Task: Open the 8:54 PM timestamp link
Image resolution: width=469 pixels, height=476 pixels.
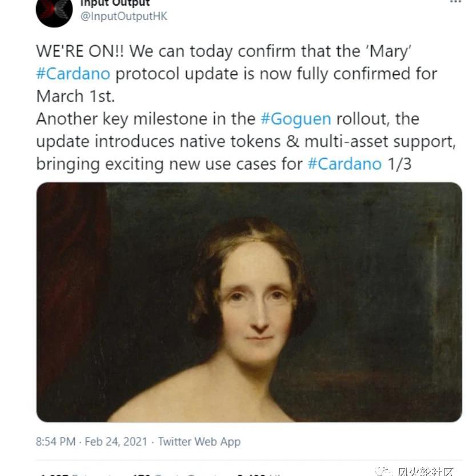Action: (x=56, y=442)
